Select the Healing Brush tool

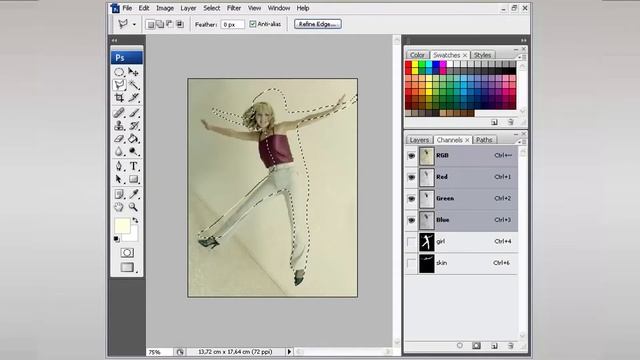(x=119, y=113)
